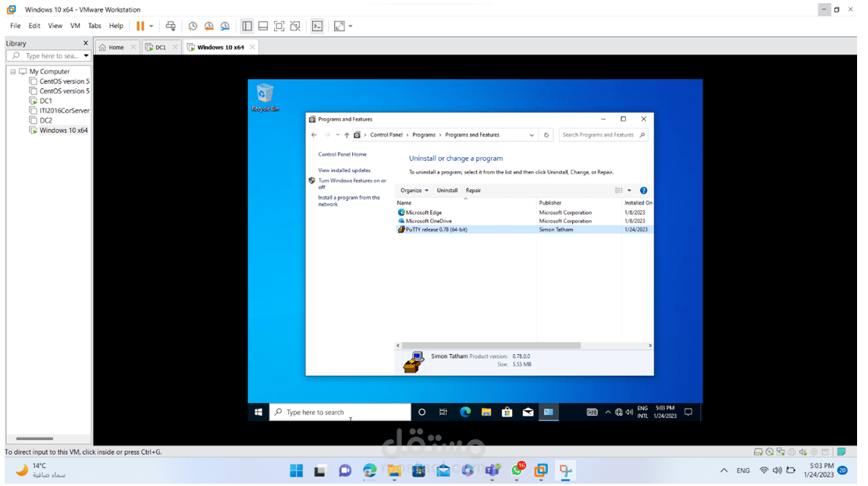Refresh the Programs and Features list
The width and height of the screenshot is (868, 486).
point(546,135)
